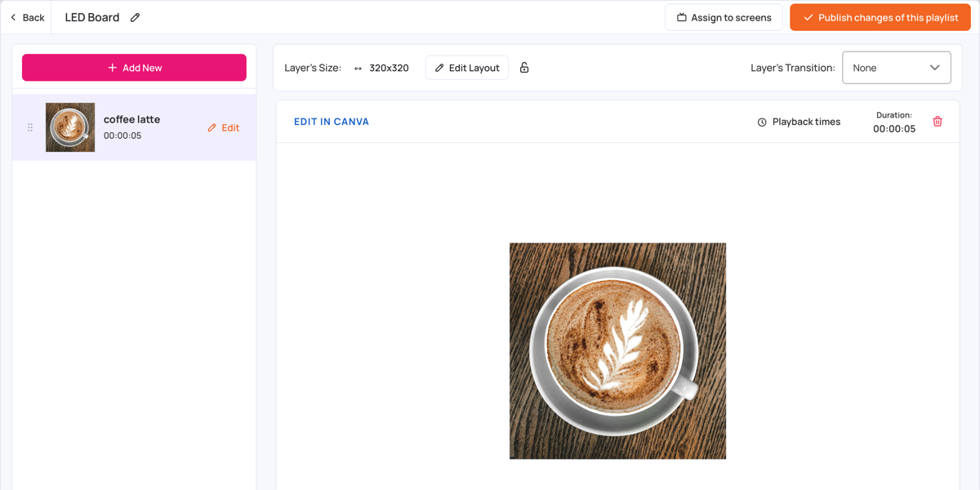Open Edit Layout
The width and height of the screenshot is (980, 490).
pos(467,68)
